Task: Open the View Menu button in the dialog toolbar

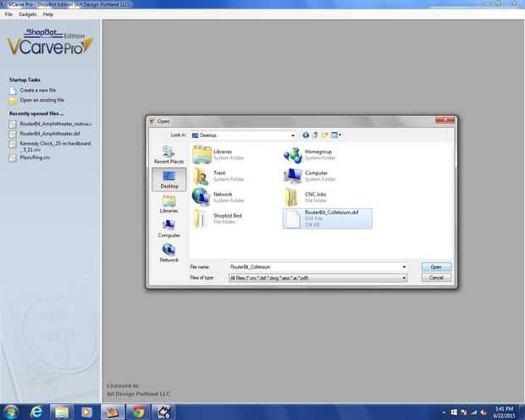Action: (x=336, y=135)
